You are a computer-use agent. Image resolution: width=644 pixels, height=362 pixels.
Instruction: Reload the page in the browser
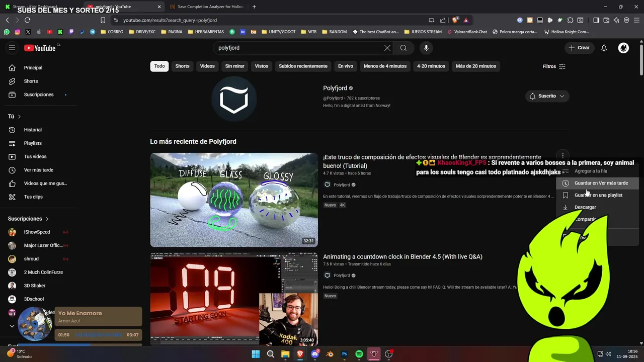coord(27,20)
